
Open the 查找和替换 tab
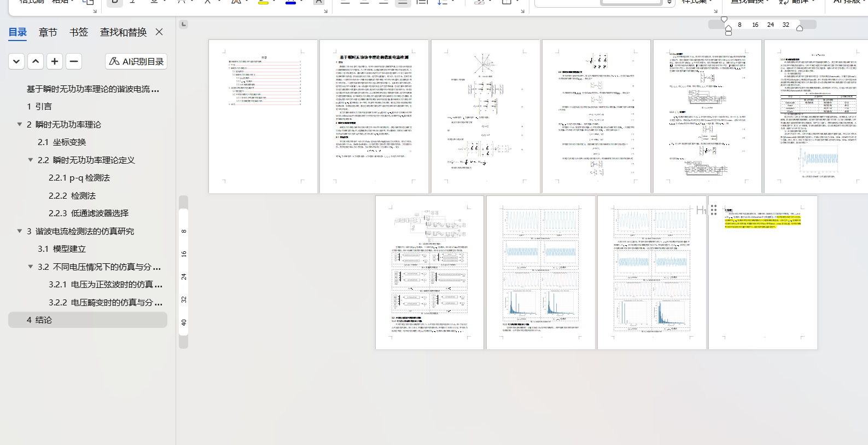point(123,32)
